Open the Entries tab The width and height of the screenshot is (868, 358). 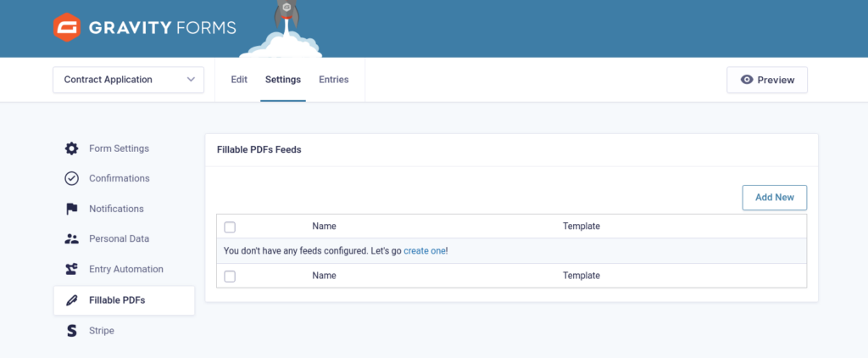click(x=334, y=80)
